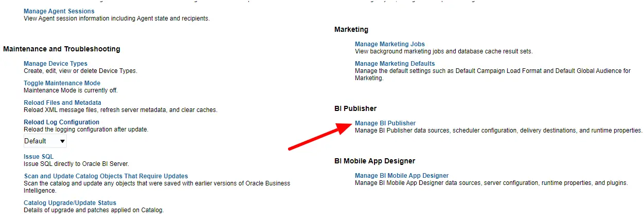
Task: Click 'Maintenance Mode is currently off.' text
Action: (71, 90)
